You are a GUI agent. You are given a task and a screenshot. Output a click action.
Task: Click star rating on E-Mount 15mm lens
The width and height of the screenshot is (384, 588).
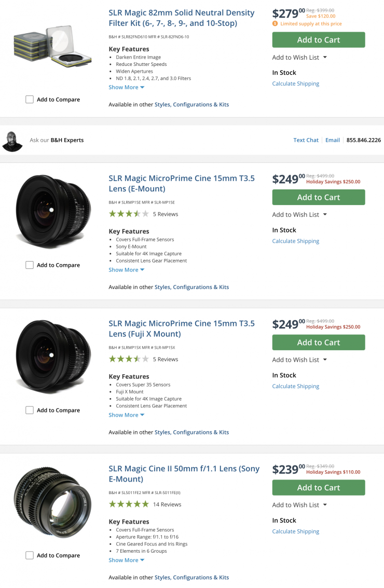point(129,214)
